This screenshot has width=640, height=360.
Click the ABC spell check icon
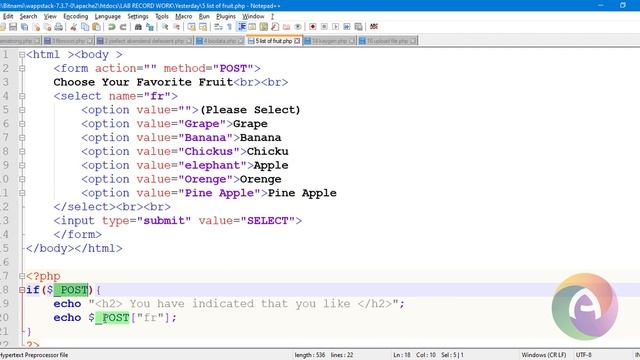click(x=373, y=27)
